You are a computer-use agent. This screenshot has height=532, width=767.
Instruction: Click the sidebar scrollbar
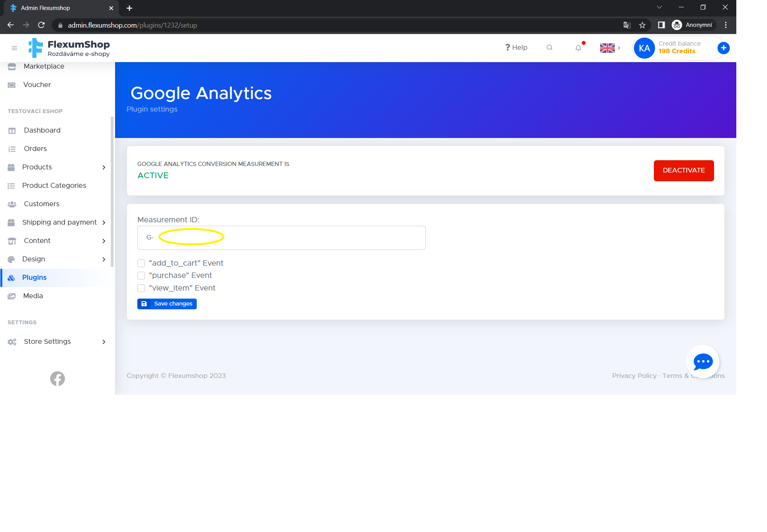[112, 192]
